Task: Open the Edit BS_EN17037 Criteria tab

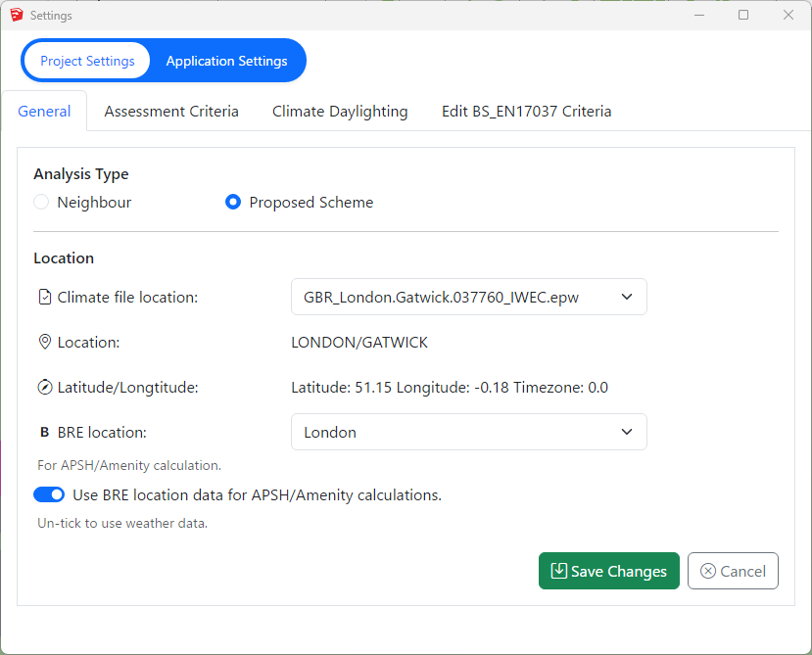Action: (x=526, y=111)
